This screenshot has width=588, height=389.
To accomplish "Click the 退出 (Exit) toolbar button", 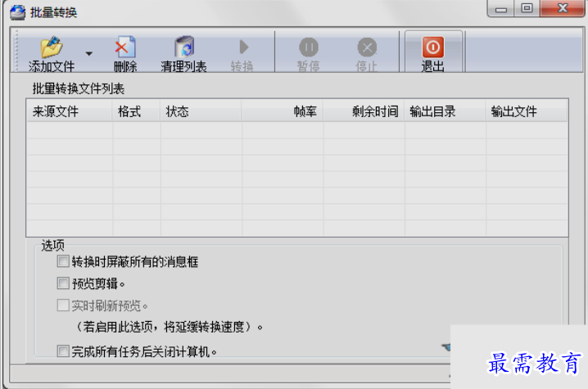I will (x=433, y=52).
